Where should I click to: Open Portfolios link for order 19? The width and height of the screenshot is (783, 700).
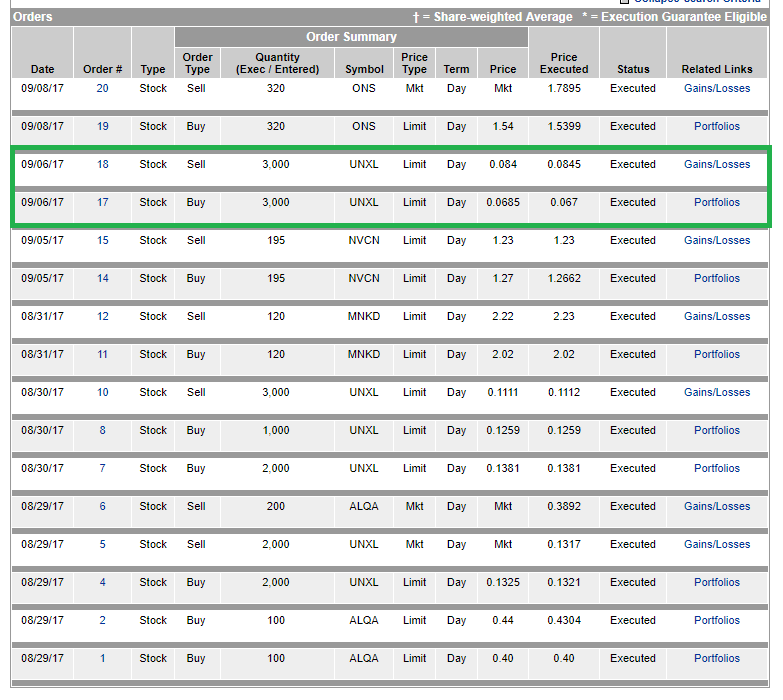pyautogui.click(x=716, y=126)
